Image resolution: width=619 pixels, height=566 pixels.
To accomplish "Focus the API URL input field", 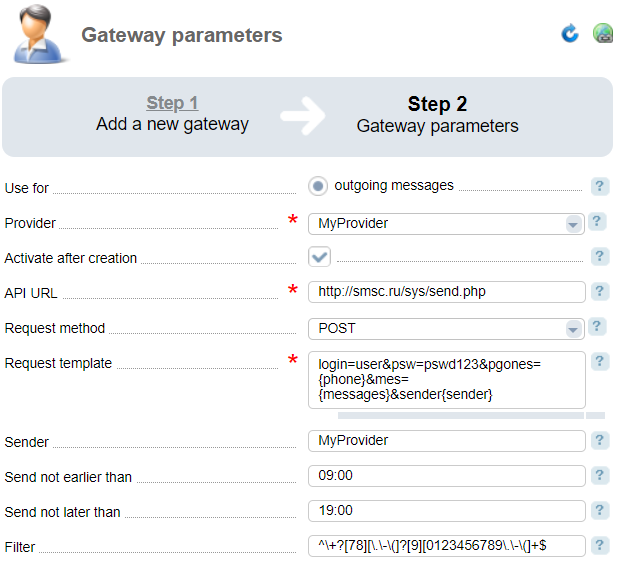I will tap(446, 292).
